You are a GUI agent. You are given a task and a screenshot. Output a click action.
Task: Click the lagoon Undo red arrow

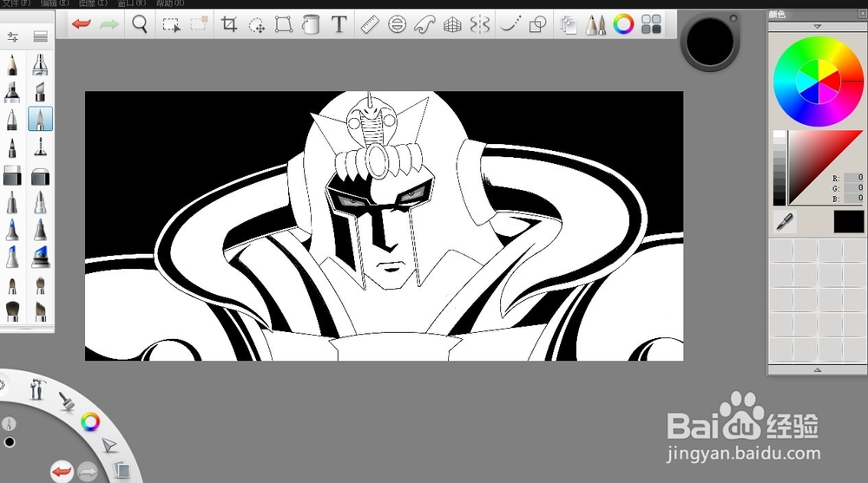pos(62,472)
